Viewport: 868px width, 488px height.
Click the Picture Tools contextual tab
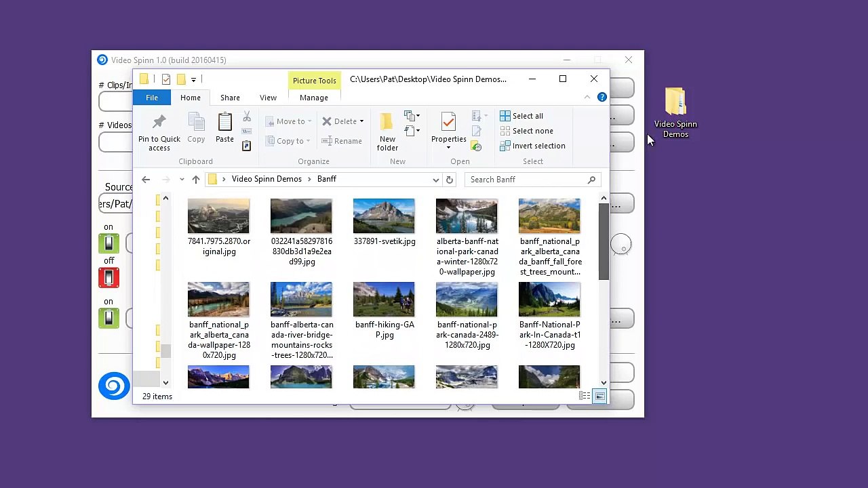pos(315,81)
